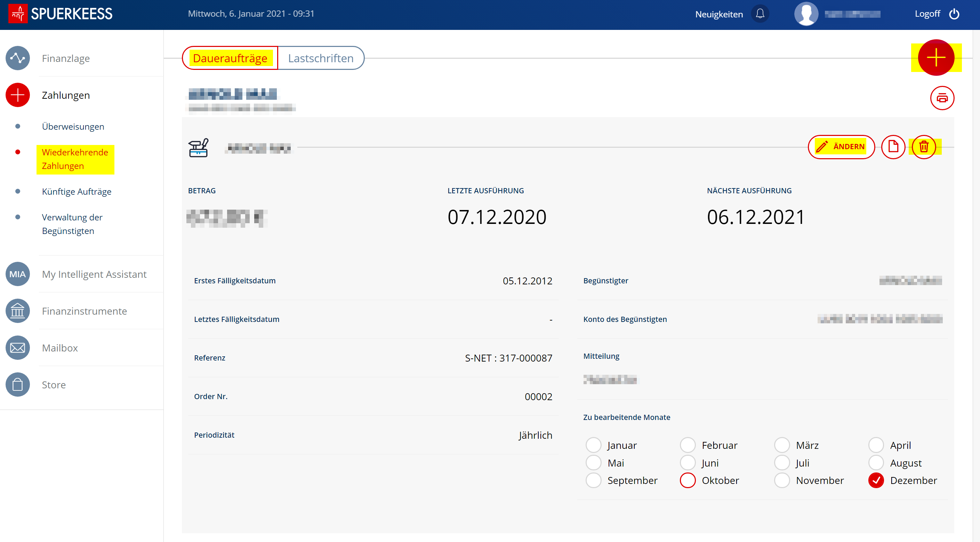Open the Mailbox envelope icon
Viewport: 980px width, 542px height.
tap(17, 348)
